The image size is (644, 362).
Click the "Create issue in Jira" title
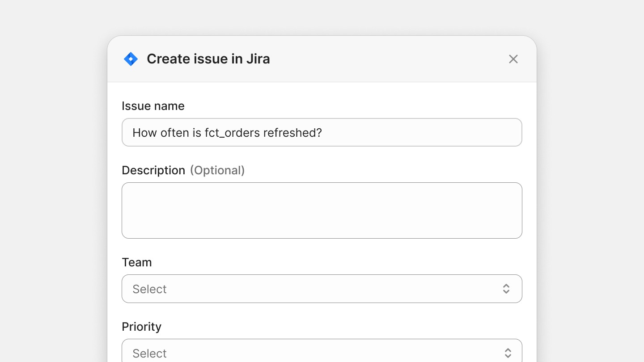point(208,59)
